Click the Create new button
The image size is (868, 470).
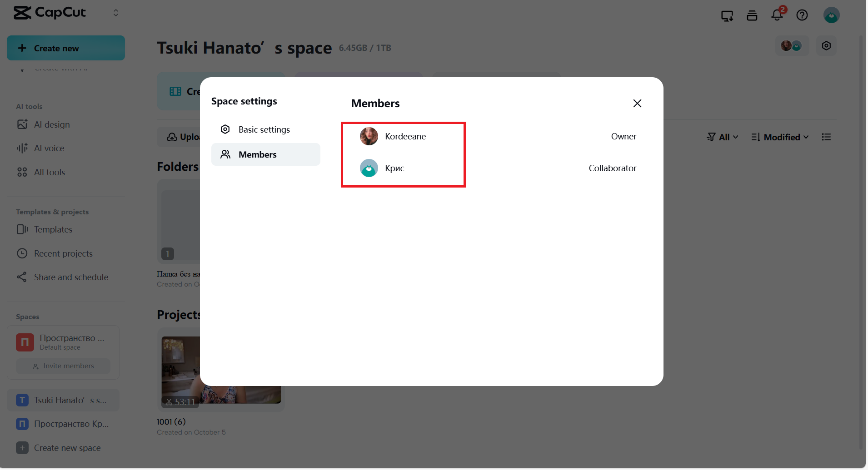pyautogui.click(x=66, y=48)
